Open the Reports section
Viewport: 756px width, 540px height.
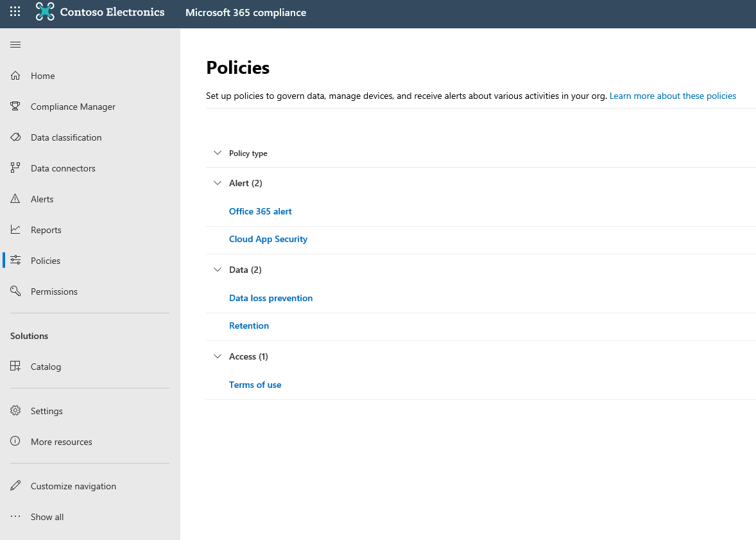(46, 229)
